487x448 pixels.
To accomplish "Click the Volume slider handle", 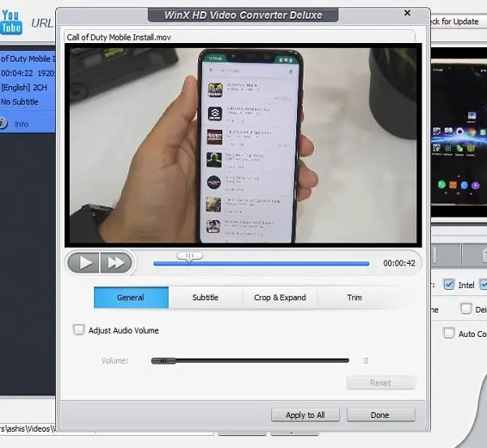I will pyautogui.click(x=163, y=361).
